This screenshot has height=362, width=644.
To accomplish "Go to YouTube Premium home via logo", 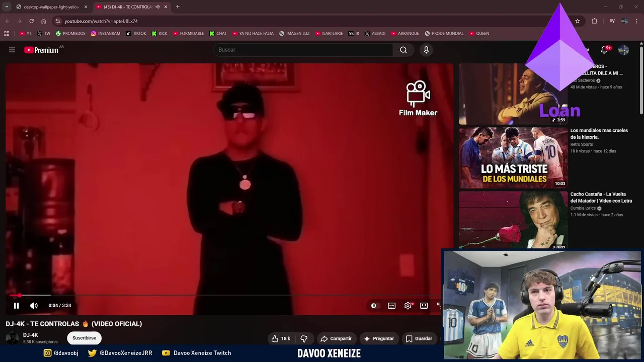I will point(41,50).
